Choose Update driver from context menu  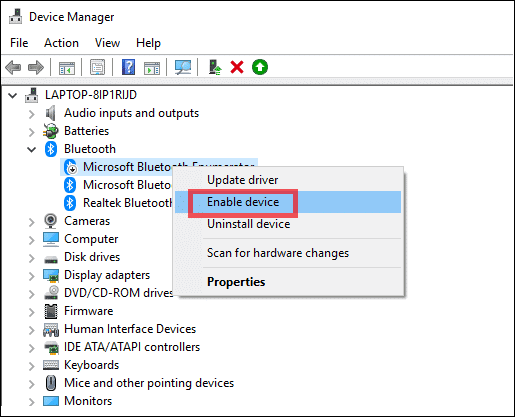coord(288,180)
